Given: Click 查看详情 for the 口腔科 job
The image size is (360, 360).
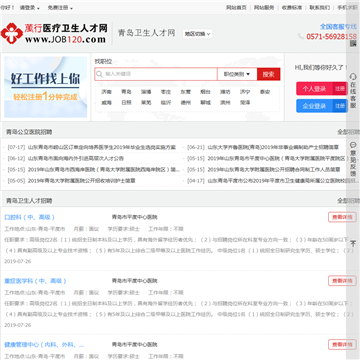Looking at the screenshot, I should click(x=342, y=217).
